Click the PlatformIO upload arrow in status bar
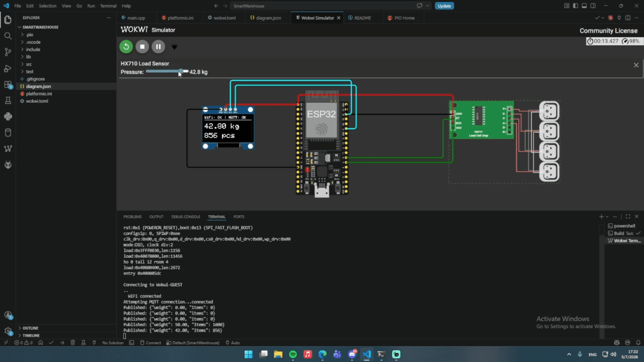Screen dimensions: 644x362 point(62,343)
